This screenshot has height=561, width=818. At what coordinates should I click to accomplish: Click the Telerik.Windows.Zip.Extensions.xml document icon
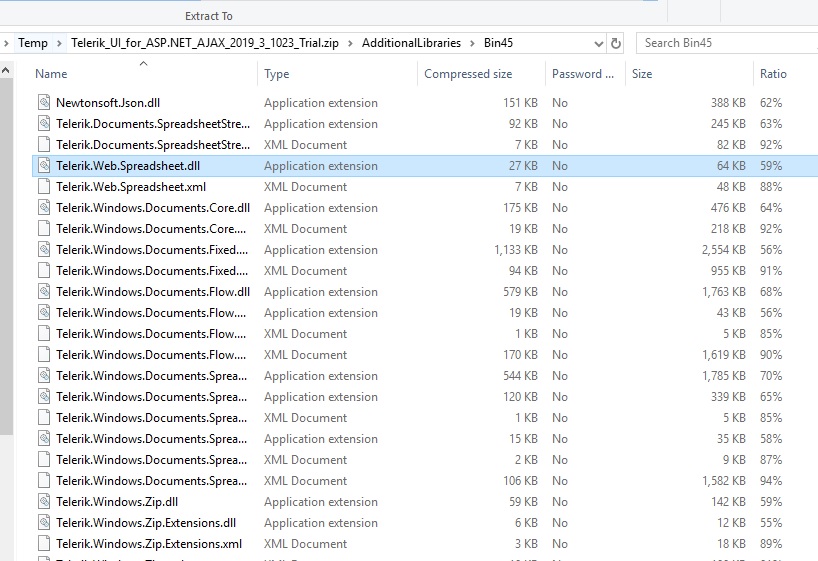point(44,544)
